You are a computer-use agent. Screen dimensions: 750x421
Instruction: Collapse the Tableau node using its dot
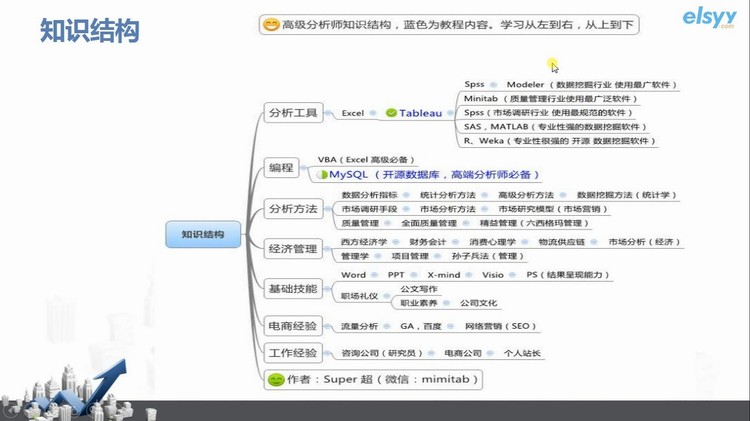450,113
